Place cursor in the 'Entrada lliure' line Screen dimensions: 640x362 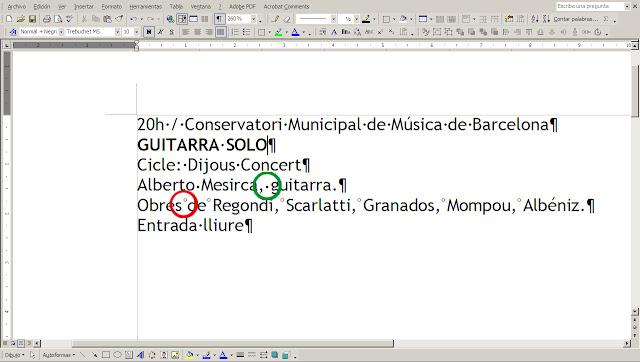coord(195,225)
